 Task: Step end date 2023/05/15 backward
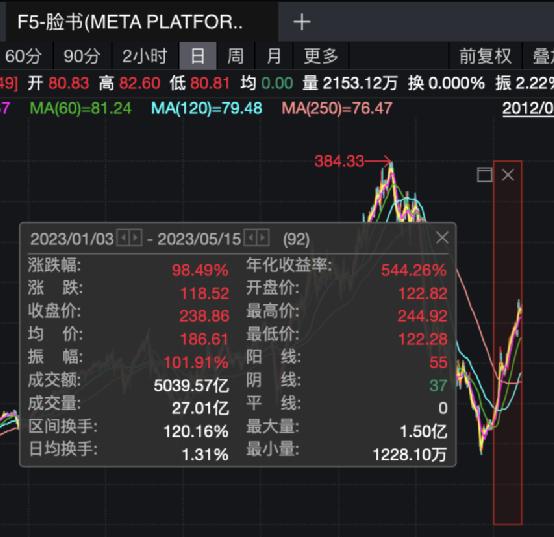click(250, 238)
